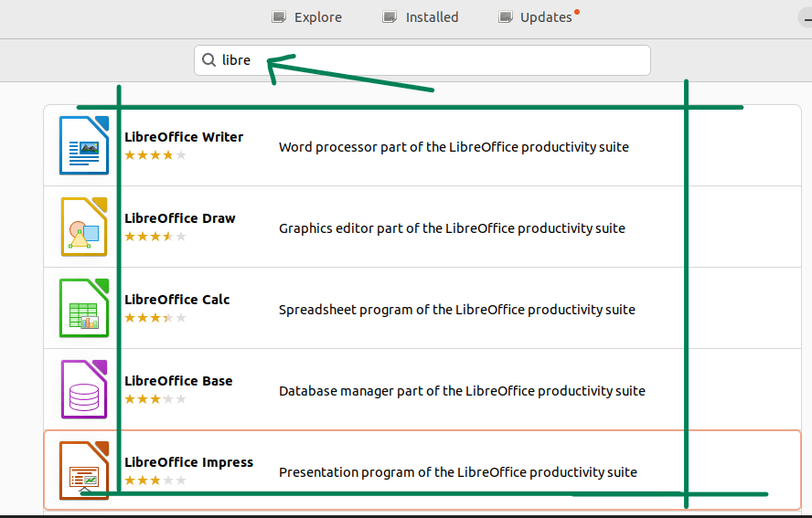Open the LibreOffice Draw title link

(x=180, y=218)
